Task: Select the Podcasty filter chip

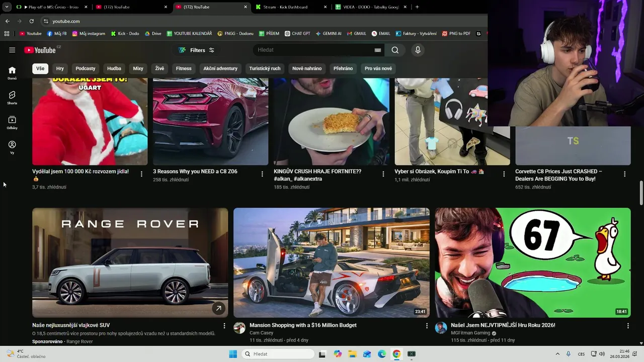Action: 86,68
